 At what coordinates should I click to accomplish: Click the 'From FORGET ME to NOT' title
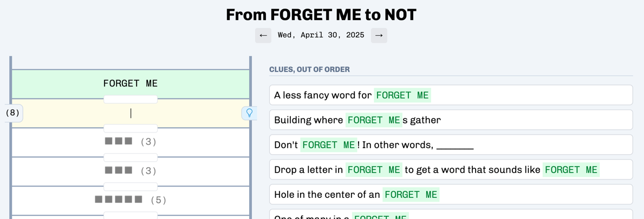[321, 15]
